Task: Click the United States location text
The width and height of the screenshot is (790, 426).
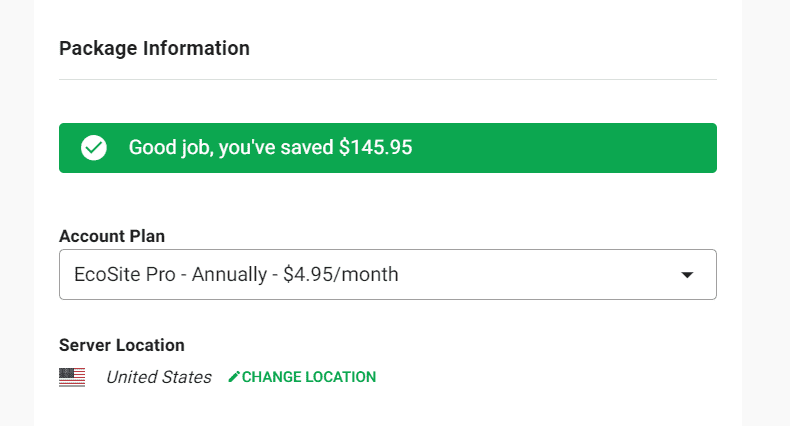Action: tap(159, 377)
